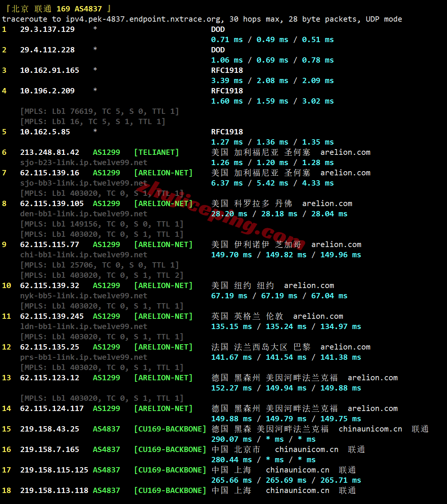The image size is (447, 504).
Task: Click location 英国 英格兰 伦敦
Action: tap(247, 316)
